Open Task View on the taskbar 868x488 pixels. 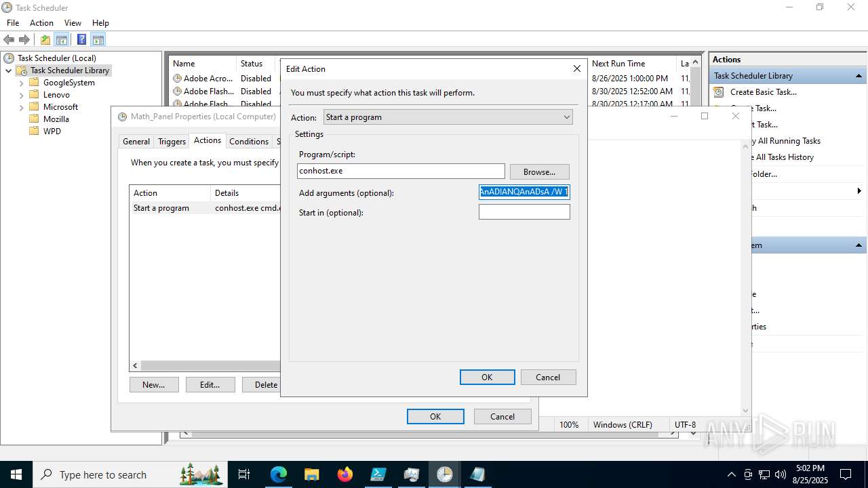coord(244,474)
